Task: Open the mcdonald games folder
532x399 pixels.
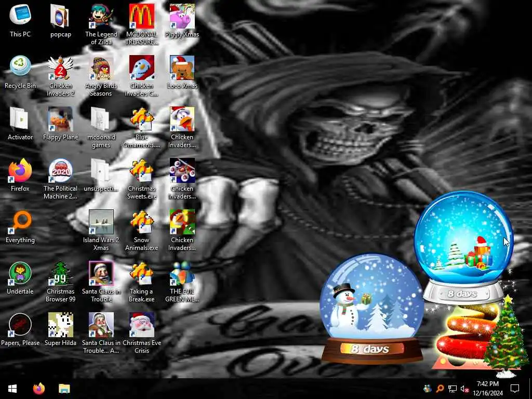Action: point(101,128)
